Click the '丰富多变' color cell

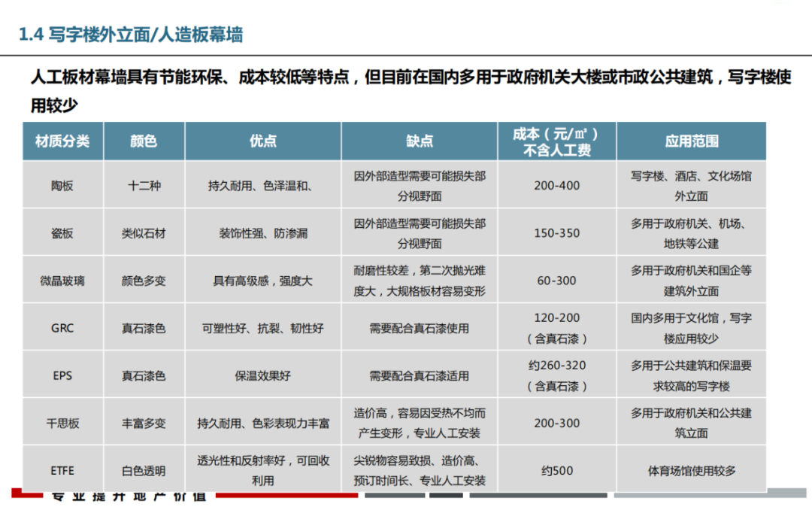click(x=144, y=423)
